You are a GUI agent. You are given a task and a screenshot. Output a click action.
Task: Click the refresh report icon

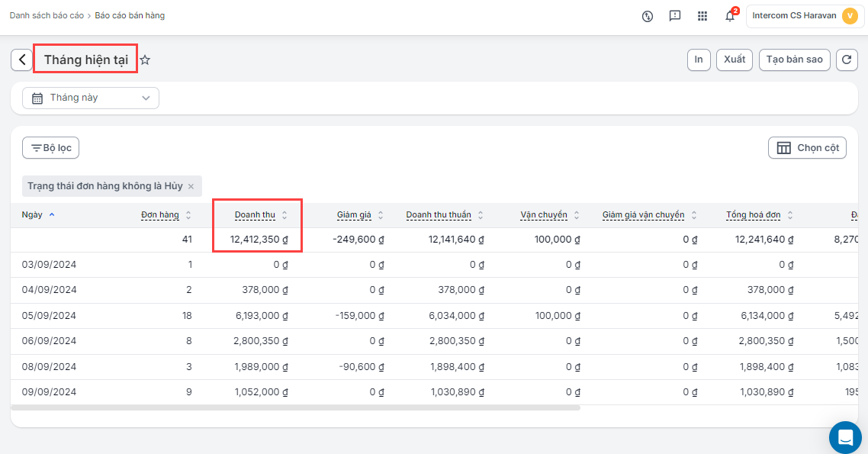847,60
